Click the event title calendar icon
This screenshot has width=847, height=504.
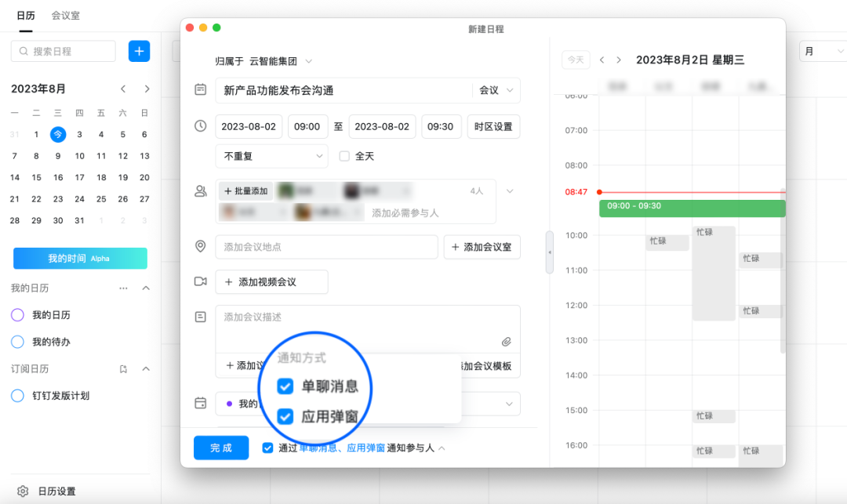point(201,89)
